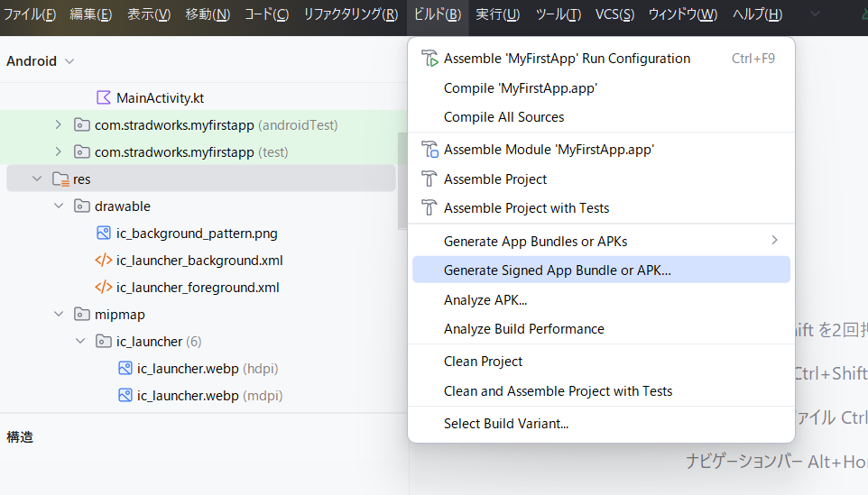Collapse the mipmap folder
Viewport: 868px width, 495px height.
tap(59, 315)
